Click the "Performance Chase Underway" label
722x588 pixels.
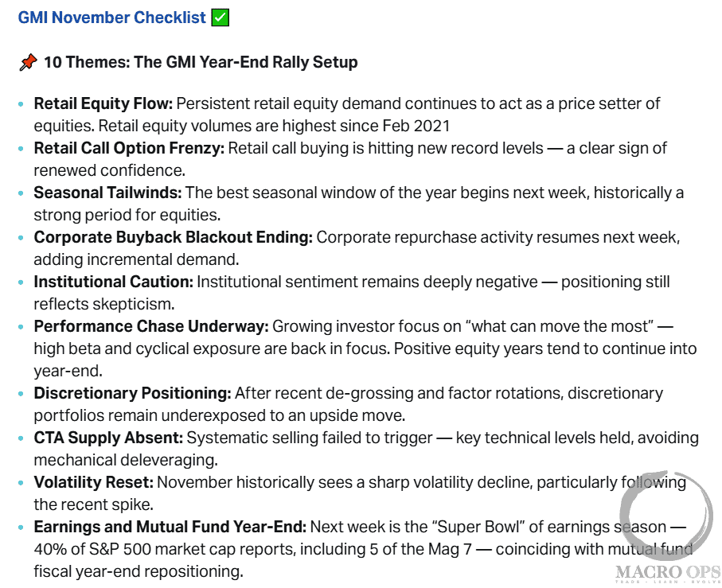point(150,326)
